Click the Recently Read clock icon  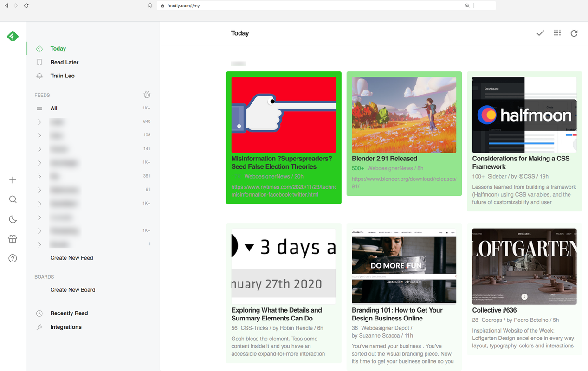[39, 313]
